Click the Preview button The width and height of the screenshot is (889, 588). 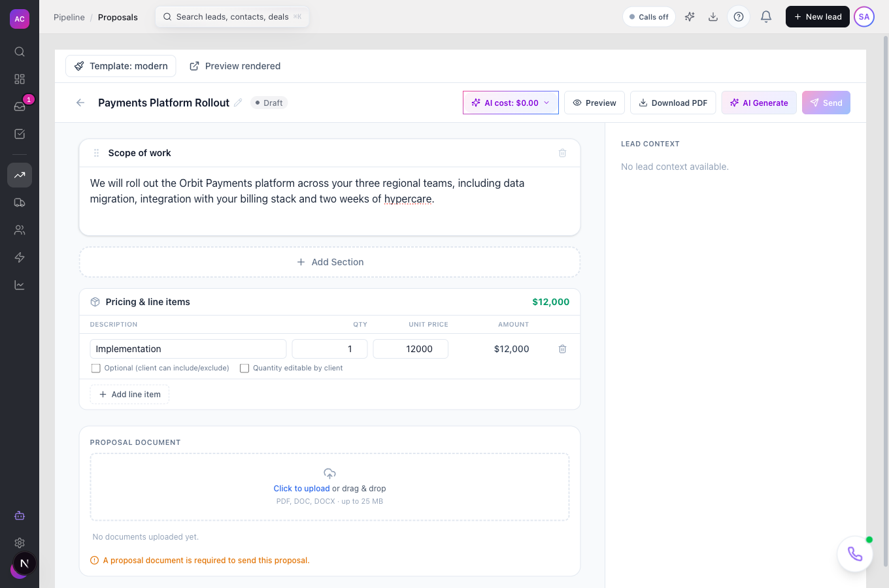(x=594, y=103)
